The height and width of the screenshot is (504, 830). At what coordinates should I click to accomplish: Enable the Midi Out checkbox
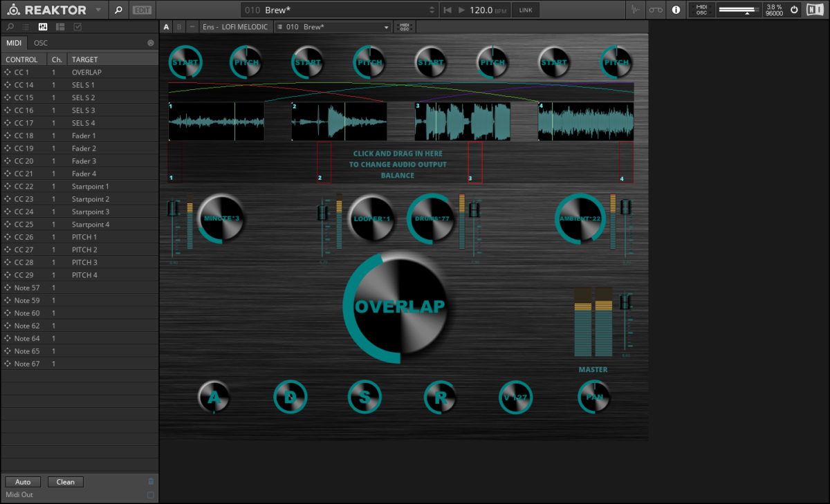151,495
